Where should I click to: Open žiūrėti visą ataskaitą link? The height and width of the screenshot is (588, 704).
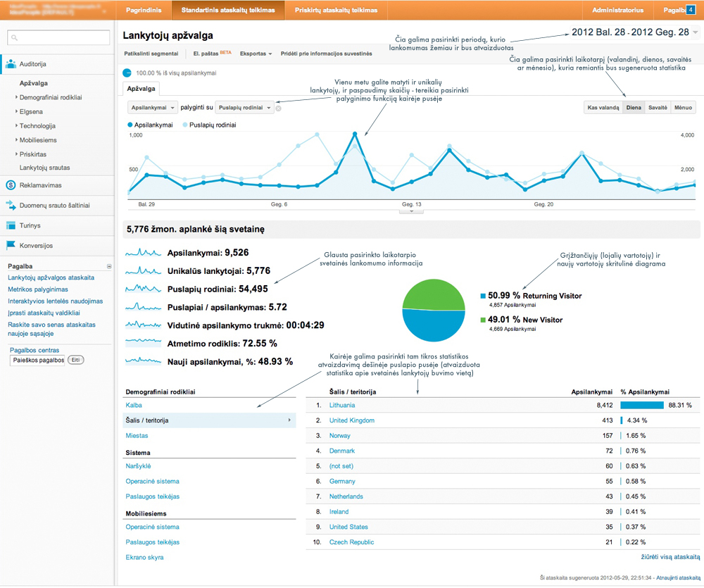tap(670, 558)
